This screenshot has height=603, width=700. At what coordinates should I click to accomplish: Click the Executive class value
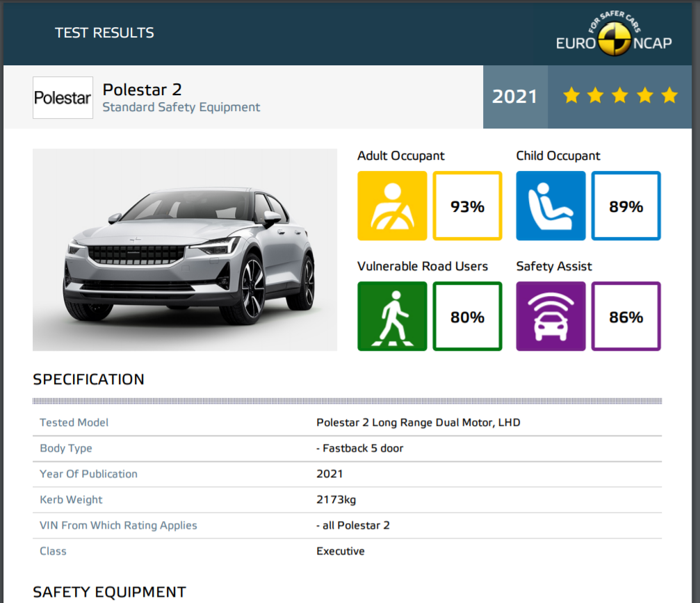341,552
